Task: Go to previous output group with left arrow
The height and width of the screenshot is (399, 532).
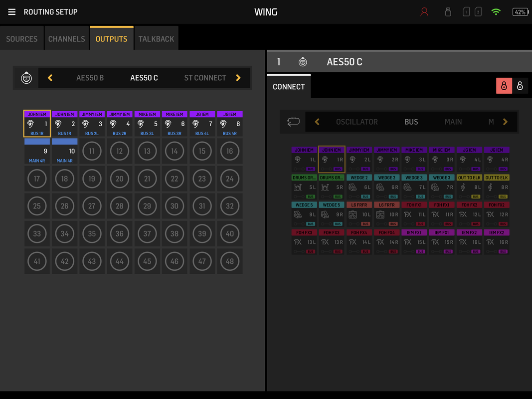Action: coord(50,78)
